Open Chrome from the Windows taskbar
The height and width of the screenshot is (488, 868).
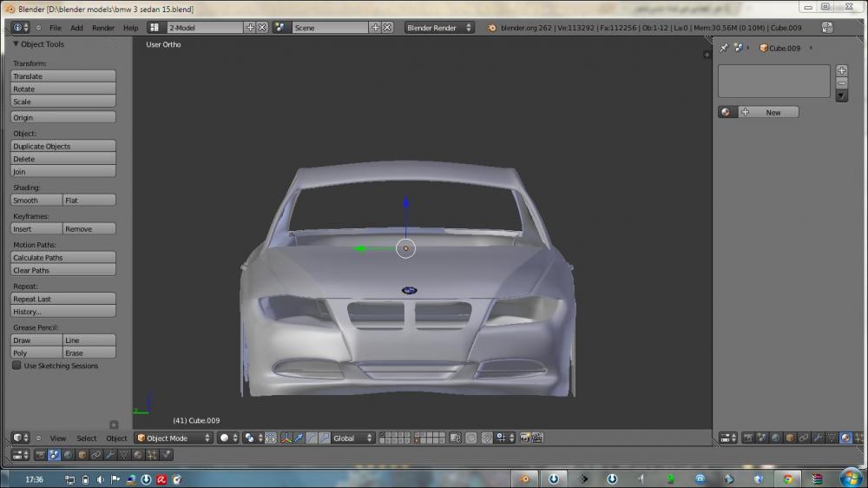click(787, 478)
